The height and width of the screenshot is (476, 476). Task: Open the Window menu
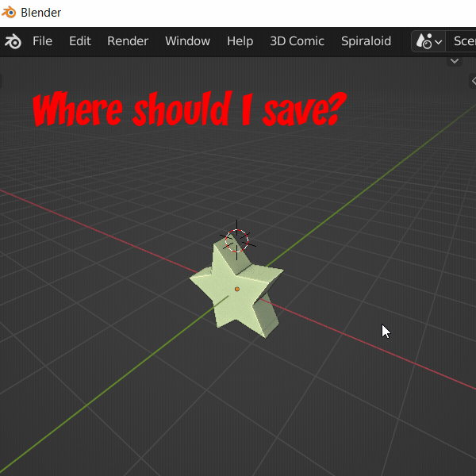(x=187, y=41)
